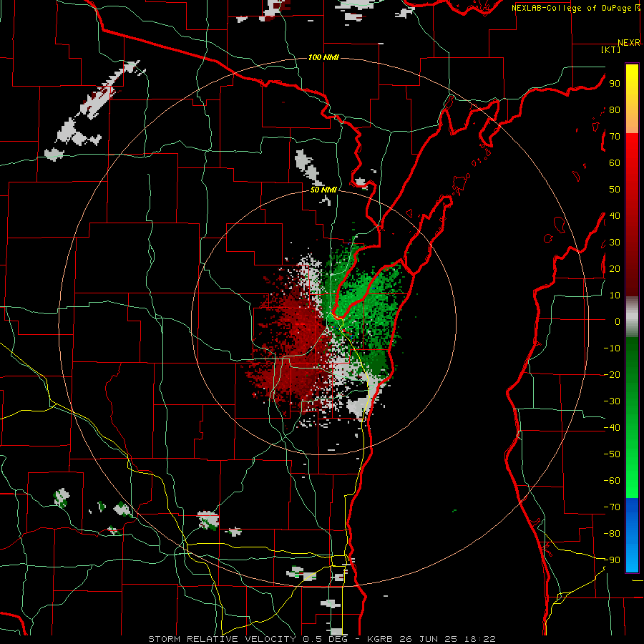Click the -10 value on the velocity scale

coord(612,348)
